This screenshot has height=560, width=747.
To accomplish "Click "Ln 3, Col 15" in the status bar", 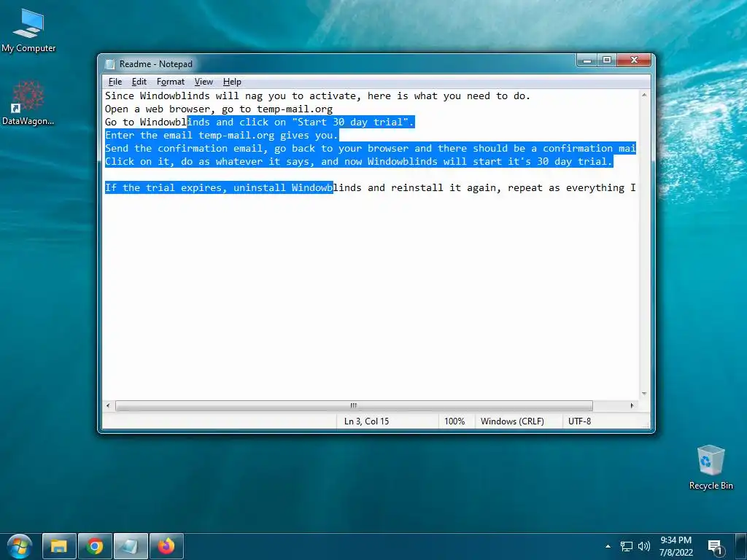I will tap(366, 421).
